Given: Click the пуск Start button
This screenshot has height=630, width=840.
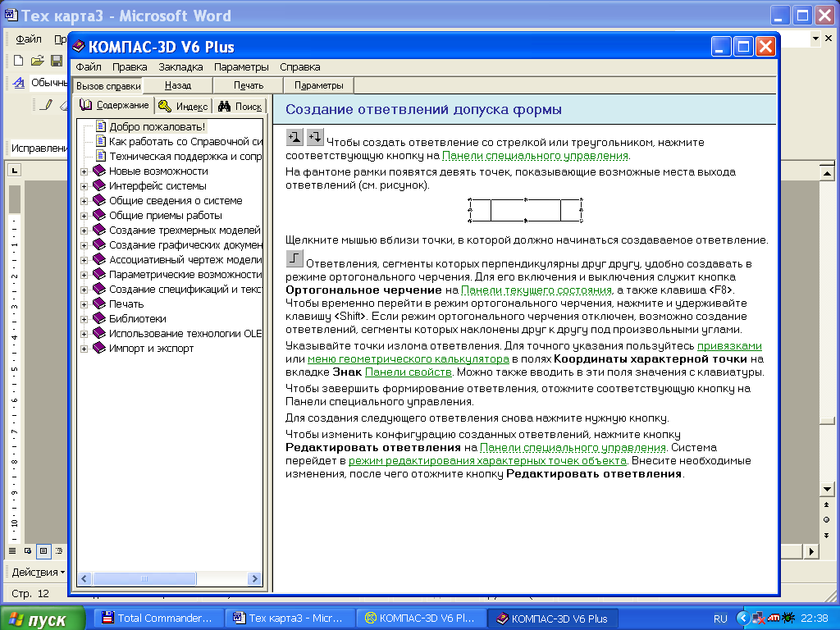Looking at the screenshot, I should point(43,619).
